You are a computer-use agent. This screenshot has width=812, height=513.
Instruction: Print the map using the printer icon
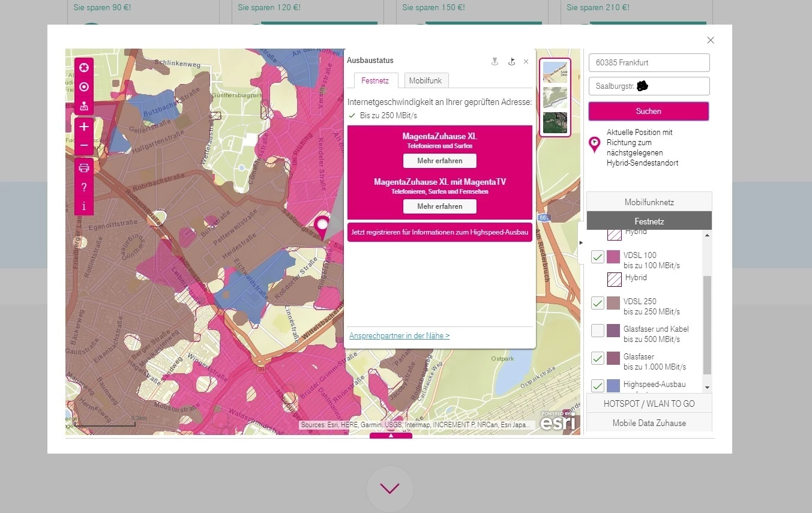coord(84,168)
